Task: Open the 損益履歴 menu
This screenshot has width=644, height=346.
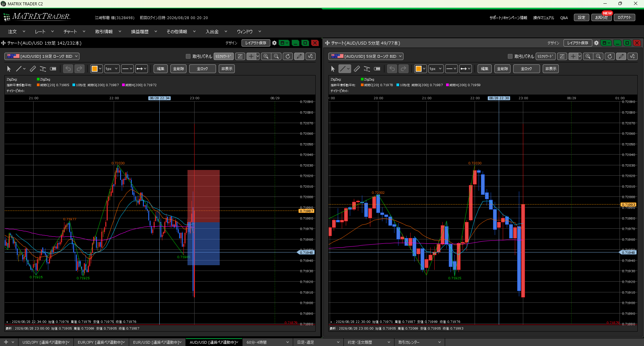Action: click(x=144, y=32)
